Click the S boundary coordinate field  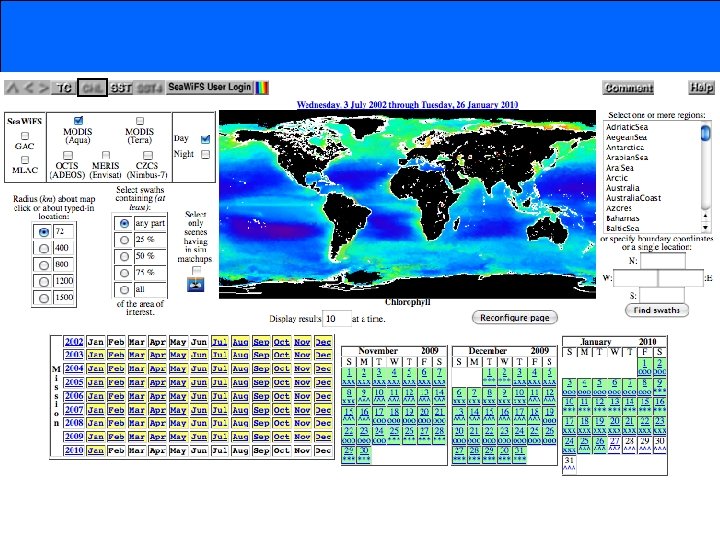point(662,295)
